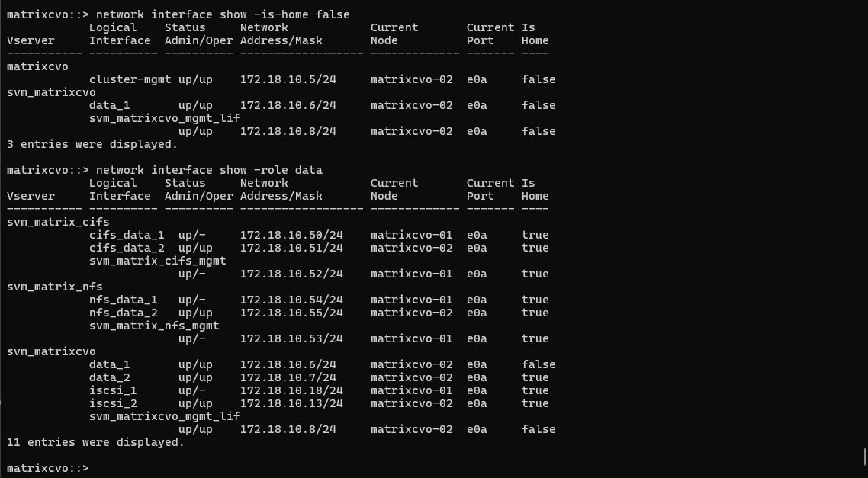Click the svm_matrix_cifs_mgmt interface label
The image size is (868, 478).
(157, 261)
